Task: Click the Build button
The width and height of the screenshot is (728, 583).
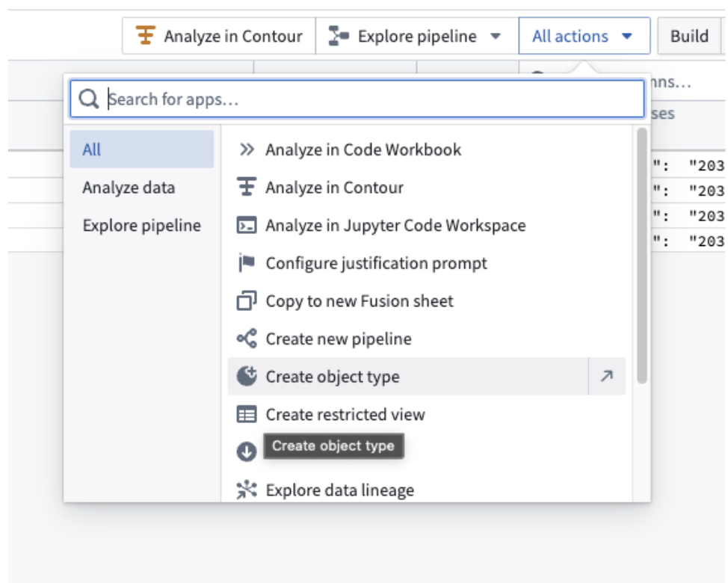Action: pyautogui.click(x=690, y=36)
